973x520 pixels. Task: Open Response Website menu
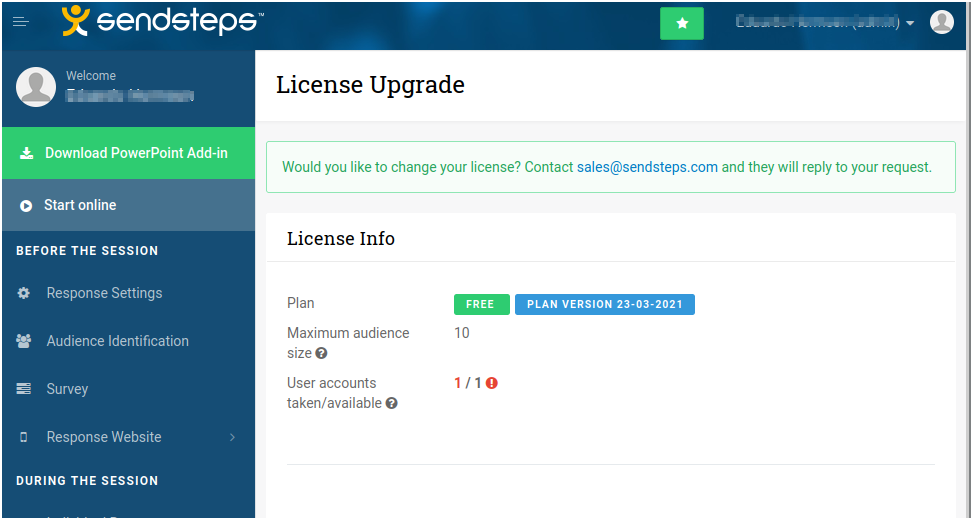click(128, 437)
